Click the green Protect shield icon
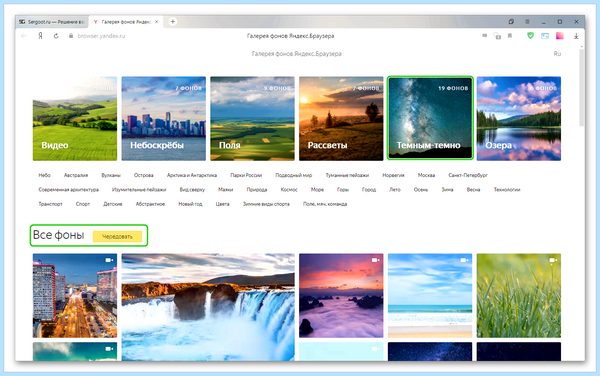The image size is (600, 376). 530,36
